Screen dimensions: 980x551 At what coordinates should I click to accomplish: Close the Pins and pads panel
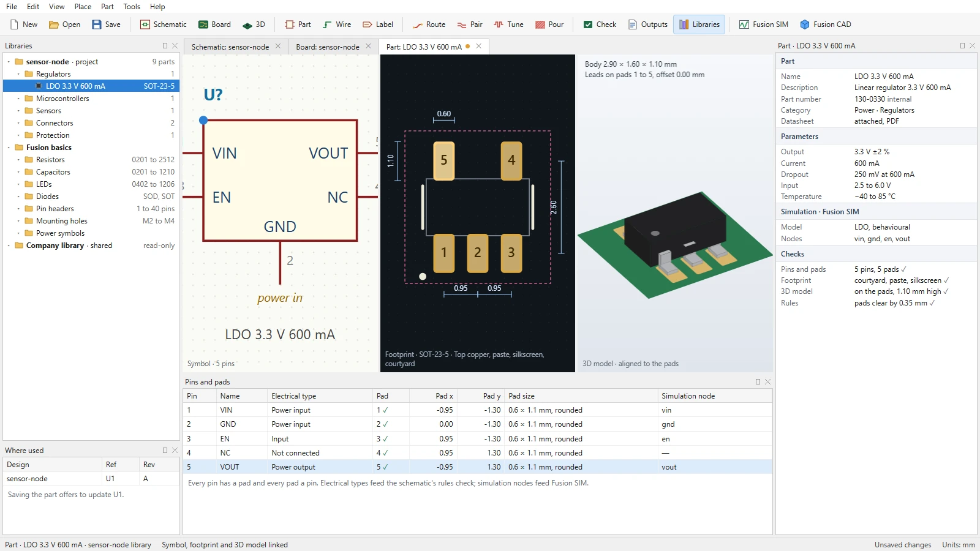767,381
